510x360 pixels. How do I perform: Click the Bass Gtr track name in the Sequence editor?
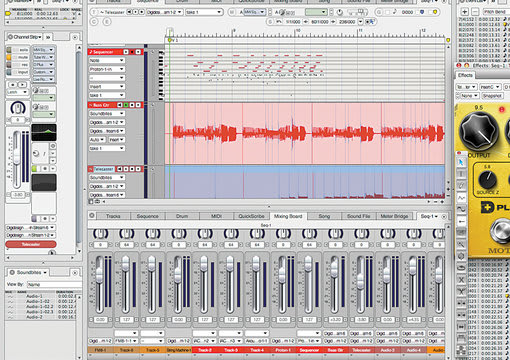point(101,105)
